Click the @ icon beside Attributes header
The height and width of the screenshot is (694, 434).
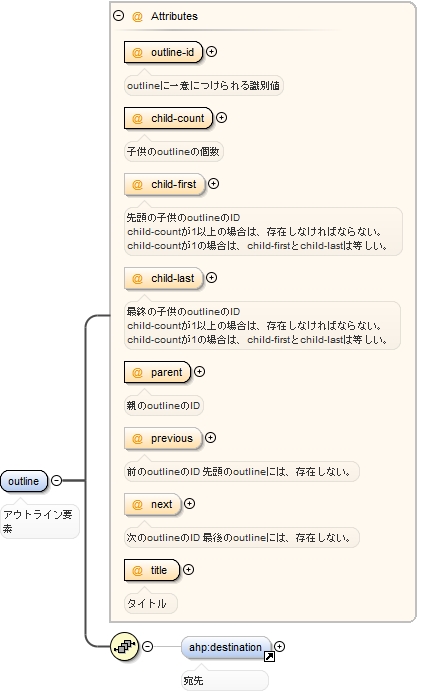tap(137, 17)
